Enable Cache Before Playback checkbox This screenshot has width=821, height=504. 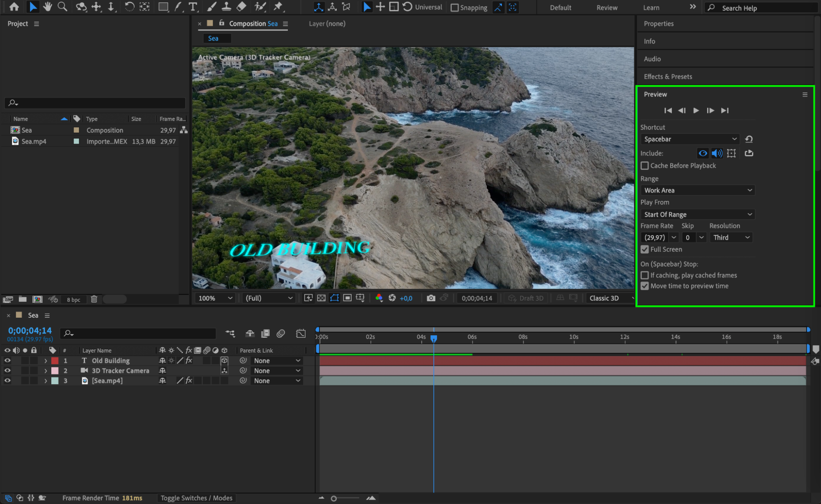[645, 165]
